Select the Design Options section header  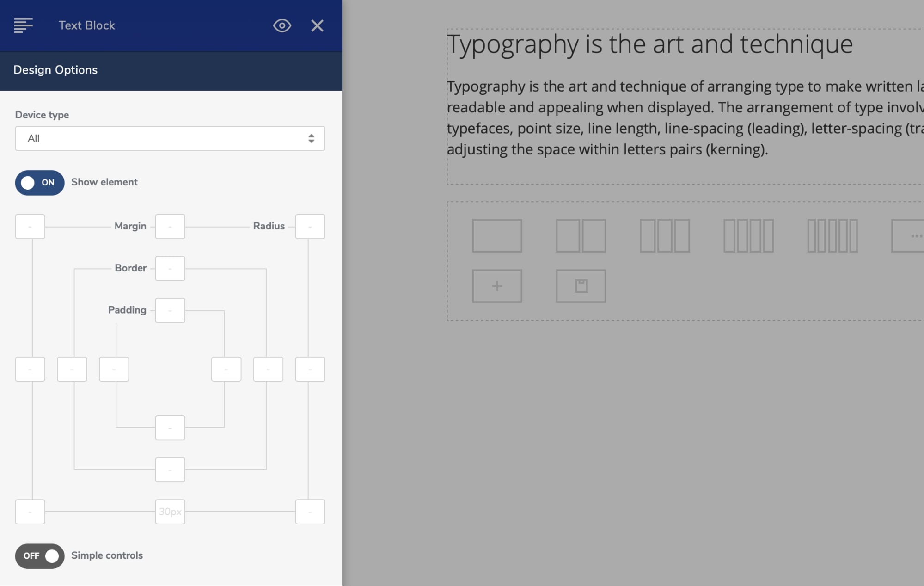(x=55, y=70)
